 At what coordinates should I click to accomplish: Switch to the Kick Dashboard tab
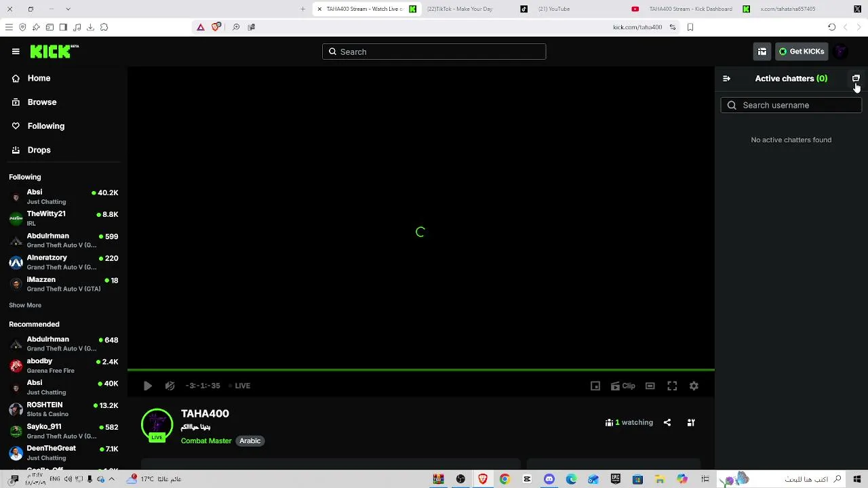tap(698, 9)
